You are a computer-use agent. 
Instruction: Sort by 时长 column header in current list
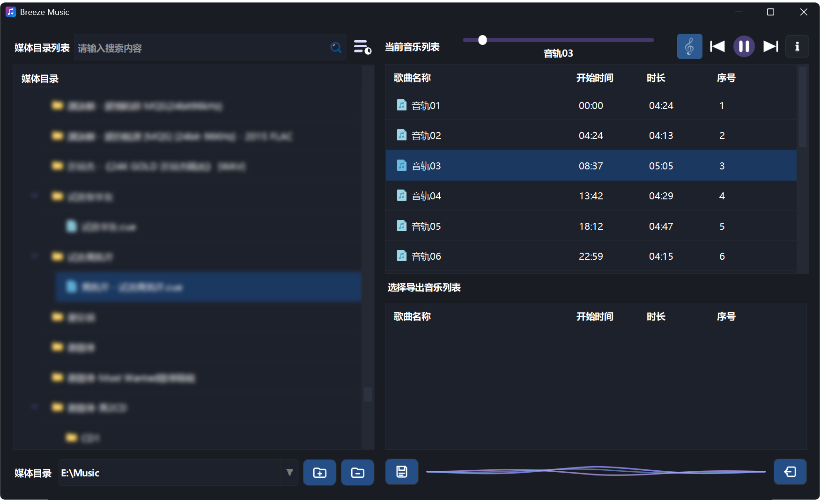[x=656, y=78]
